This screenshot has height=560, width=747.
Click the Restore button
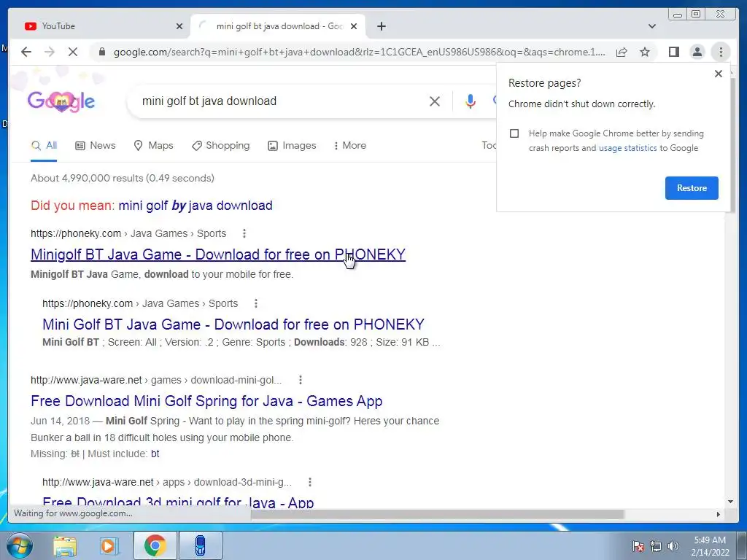pos(692,188)
